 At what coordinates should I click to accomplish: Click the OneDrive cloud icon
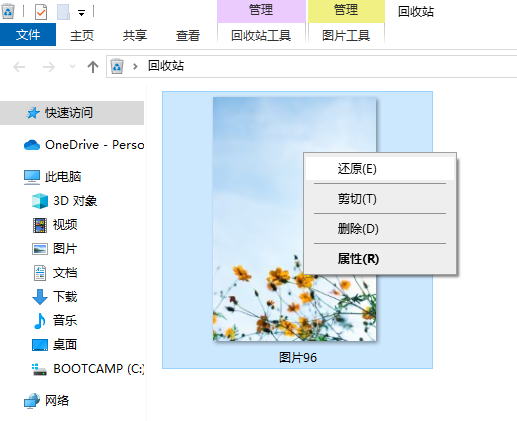tap(32, 145)
